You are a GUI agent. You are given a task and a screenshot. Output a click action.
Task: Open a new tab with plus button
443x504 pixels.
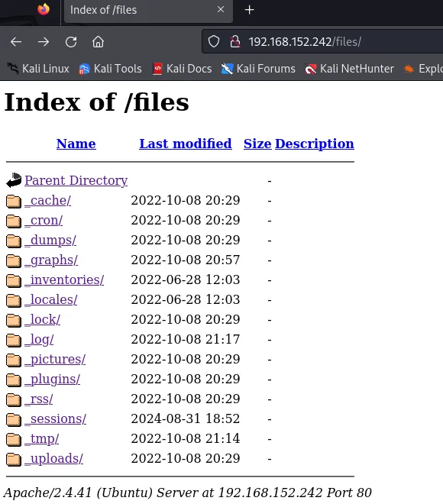click(249, 10)
